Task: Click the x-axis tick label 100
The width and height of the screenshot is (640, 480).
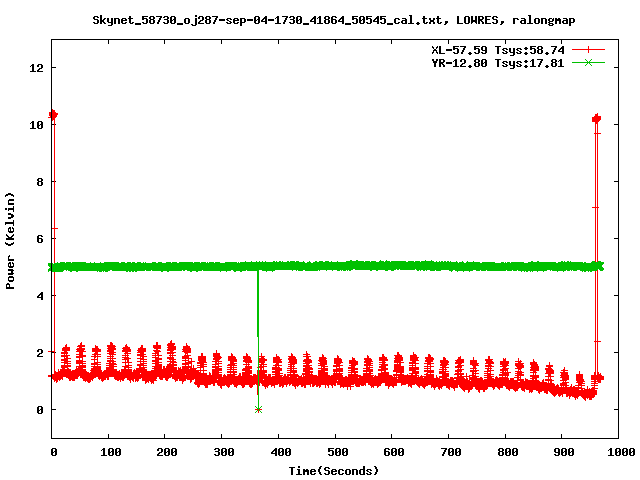Action: (x=110, y=452)
